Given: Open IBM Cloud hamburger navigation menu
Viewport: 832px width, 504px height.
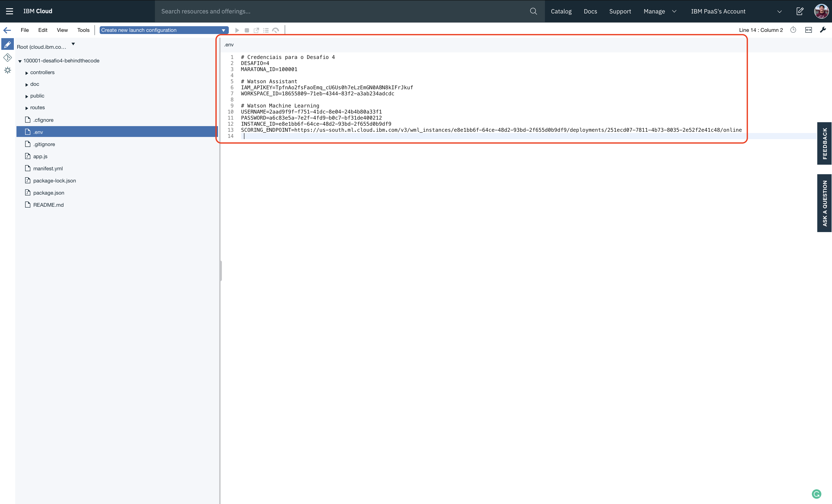Looking at the screenshot, I should point(10,11).
